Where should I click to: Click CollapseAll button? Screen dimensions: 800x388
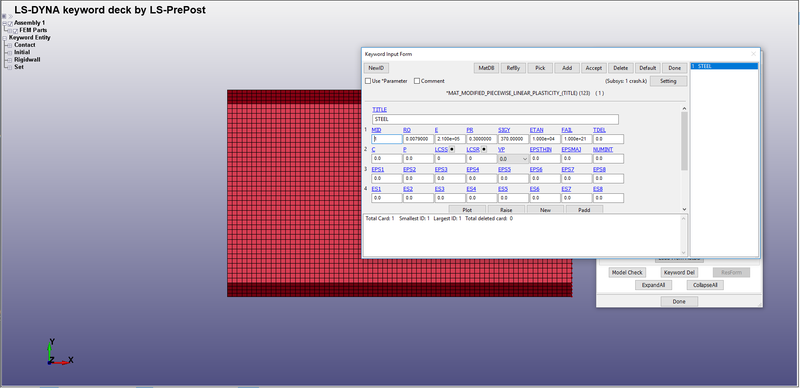click(x=705, y=285)
